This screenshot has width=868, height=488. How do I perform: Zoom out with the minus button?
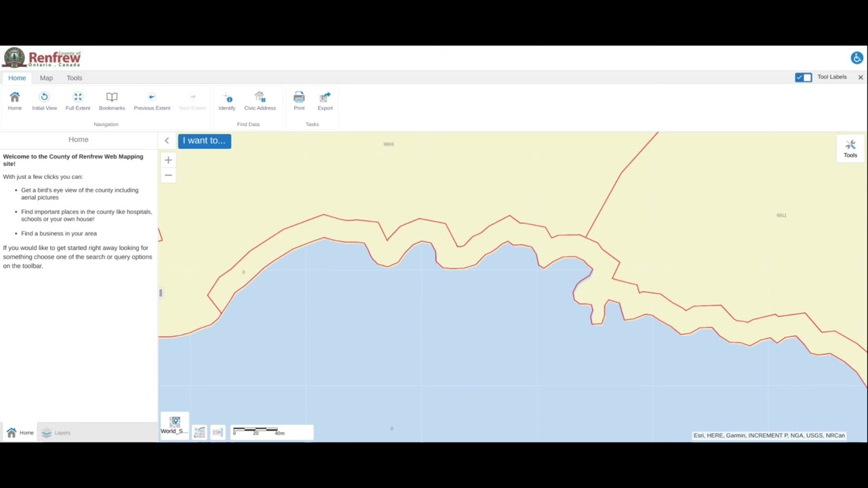(168, 176)
